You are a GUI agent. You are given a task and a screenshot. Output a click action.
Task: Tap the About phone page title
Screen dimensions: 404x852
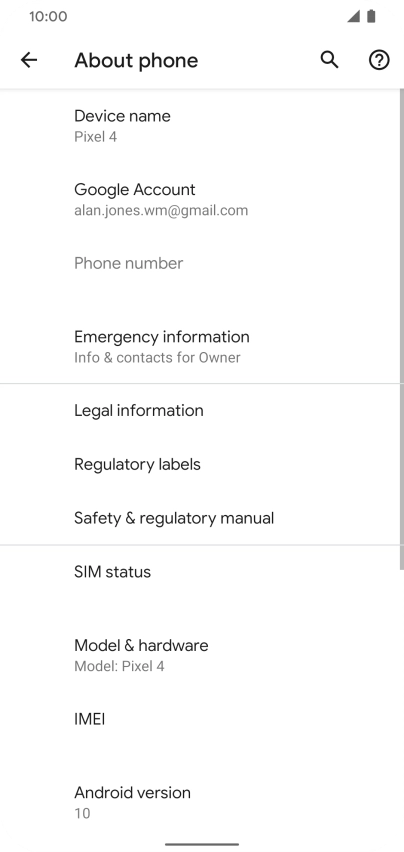coord(136,60)
